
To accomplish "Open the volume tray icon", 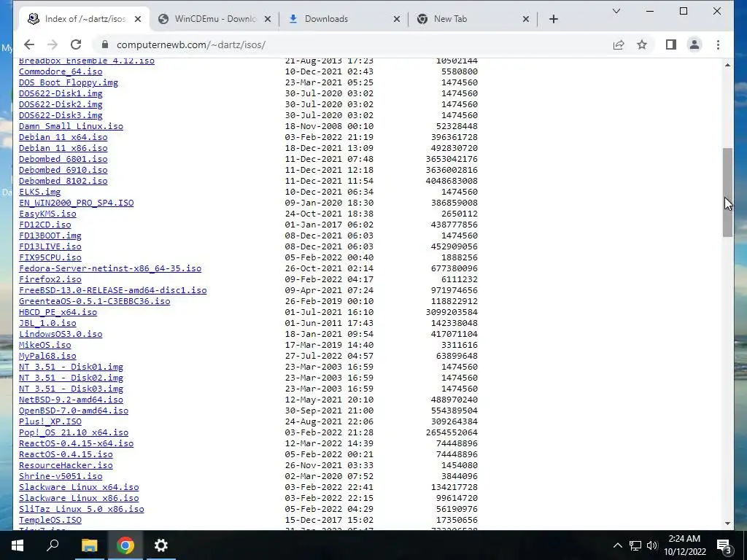I will 652,545.
